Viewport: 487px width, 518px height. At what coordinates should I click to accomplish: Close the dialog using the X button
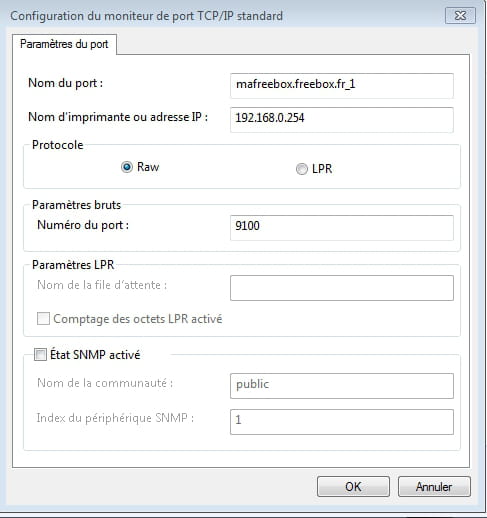[460, 16]
